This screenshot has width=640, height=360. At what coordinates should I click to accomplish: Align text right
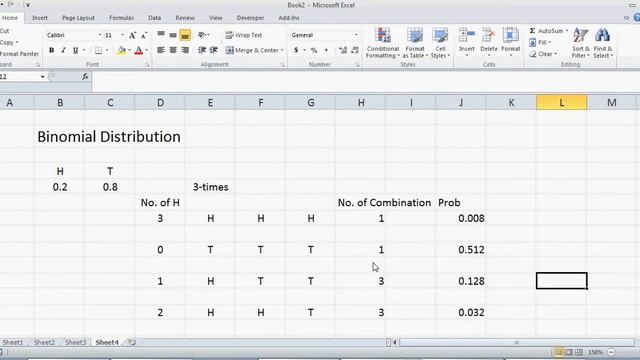(x=185, y=50)
